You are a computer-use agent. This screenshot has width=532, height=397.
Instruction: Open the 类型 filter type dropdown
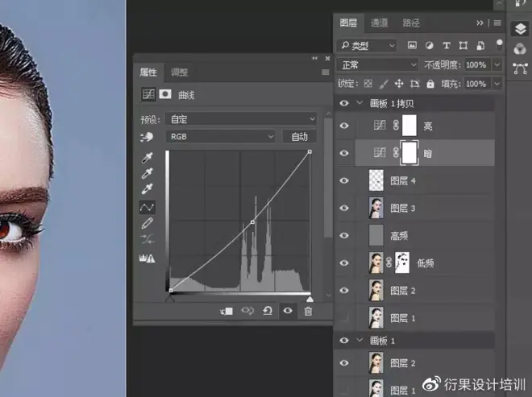pos(367,45)
